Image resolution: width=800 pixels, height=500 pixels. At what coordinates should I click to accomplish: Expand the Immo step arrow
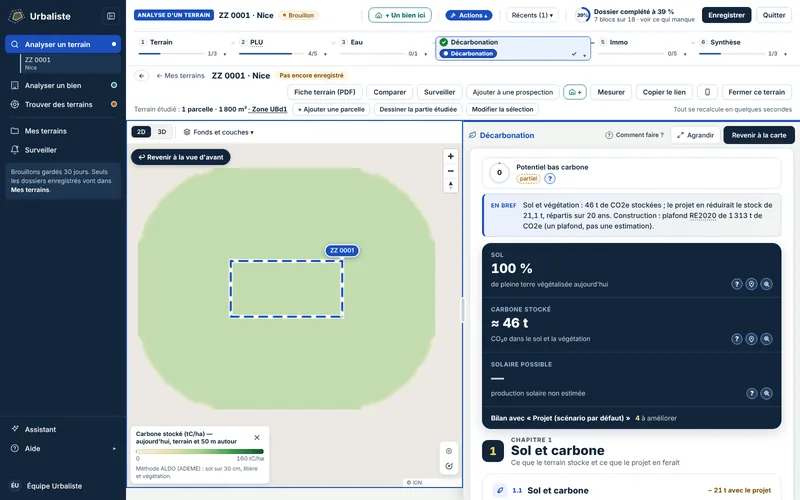685,54
